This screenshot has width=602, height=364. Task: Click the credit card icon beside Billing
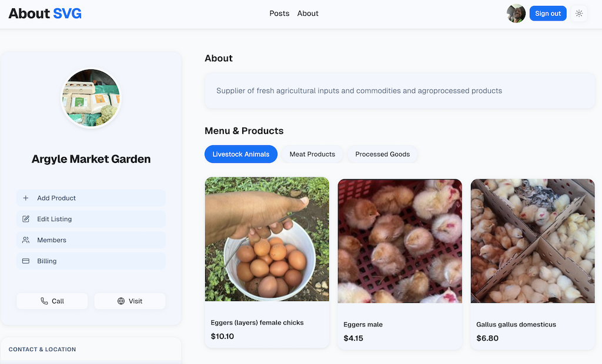(x=25, y=261)
